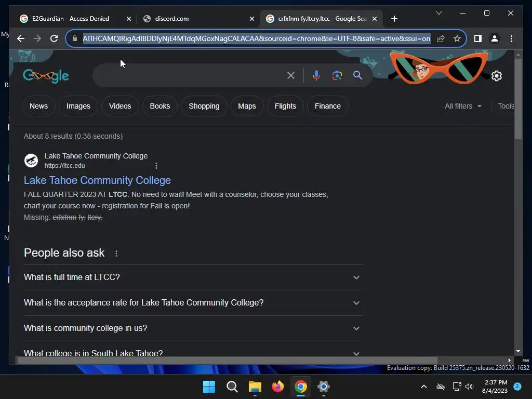Click the horizontal scrollbar thumb

(x=228, y=361)
